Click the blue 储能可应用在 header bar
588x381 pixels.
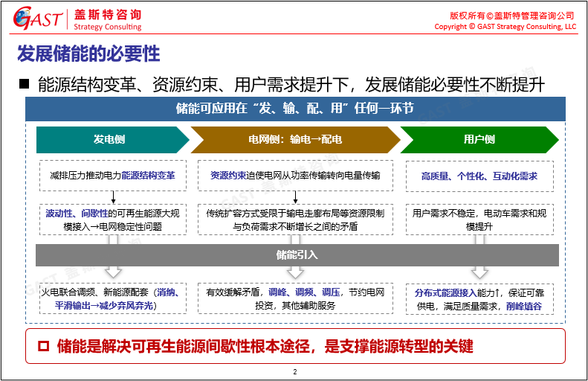coord(294,109)
